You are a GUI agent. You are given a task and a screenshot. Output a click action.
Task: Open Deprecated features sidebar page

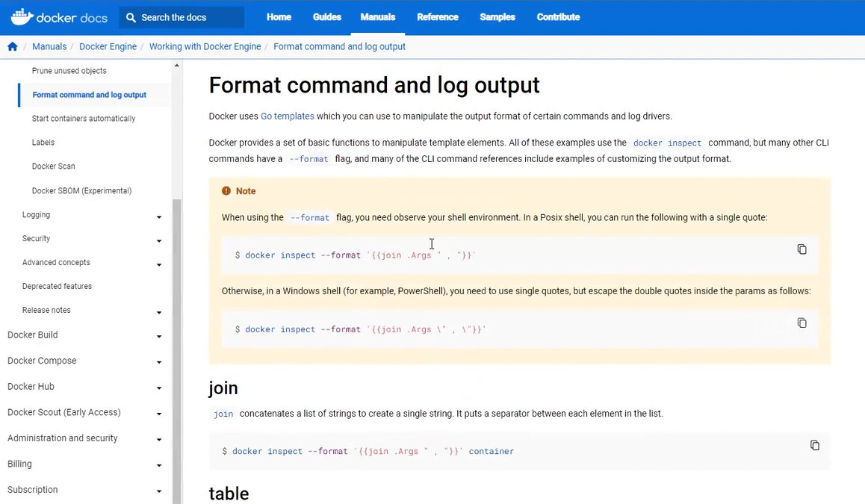click(x=57, y=286)
